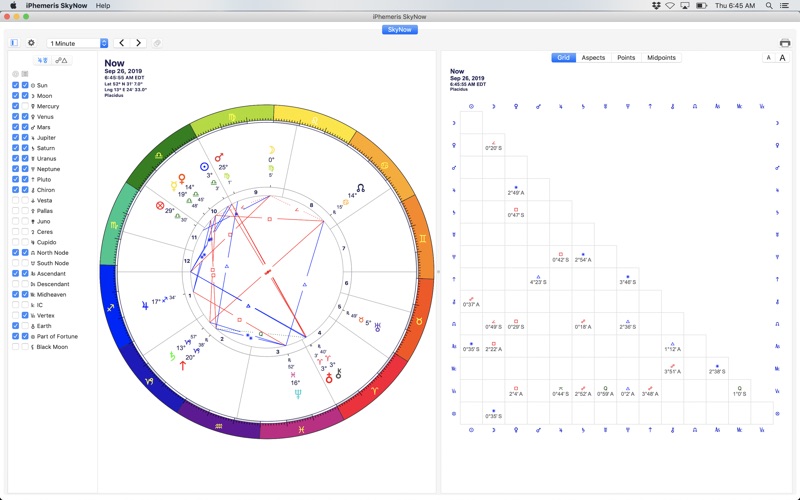Check the unchecked box in Vertex row
Screen dimensions: 800x500
15,315
